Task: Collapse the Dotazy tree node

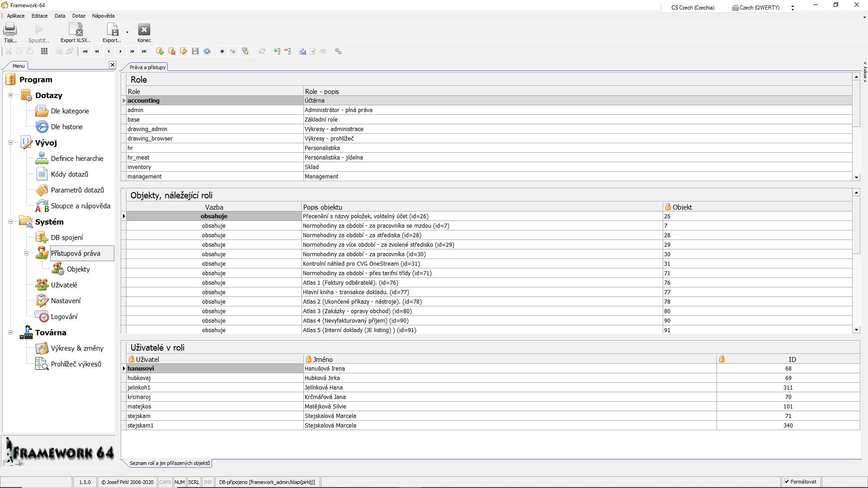Action: click(10, 95)
